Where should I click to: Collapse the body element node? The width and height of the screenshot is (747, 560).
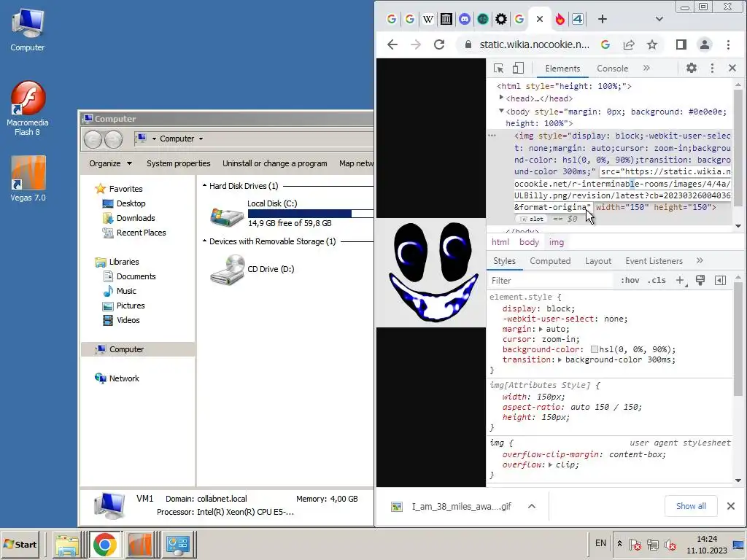pyautogui.click(x=501, y=111)
